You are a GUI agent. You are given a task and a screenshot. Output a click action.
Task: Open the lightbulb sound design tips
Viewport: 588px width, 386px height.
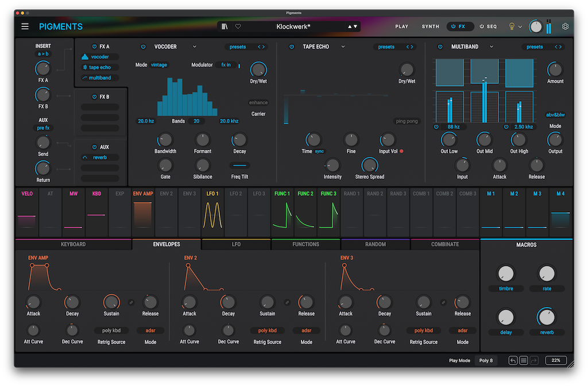512,26
